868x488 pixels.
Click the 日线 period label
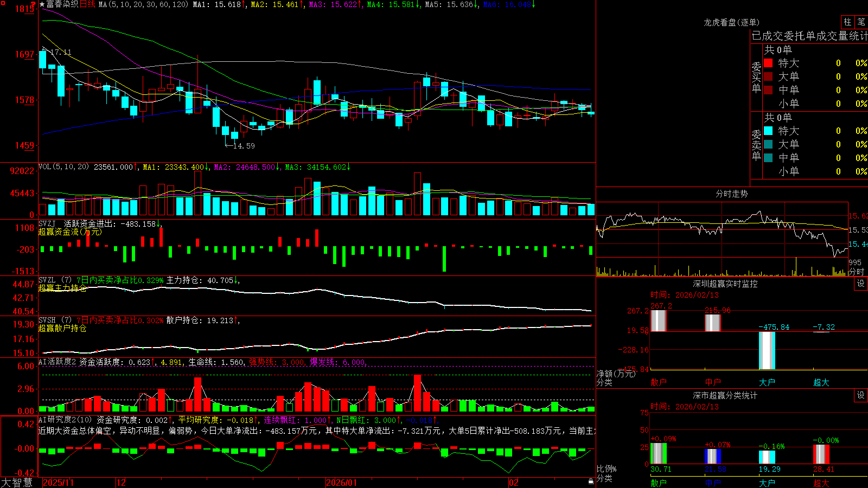pos(87,4)
